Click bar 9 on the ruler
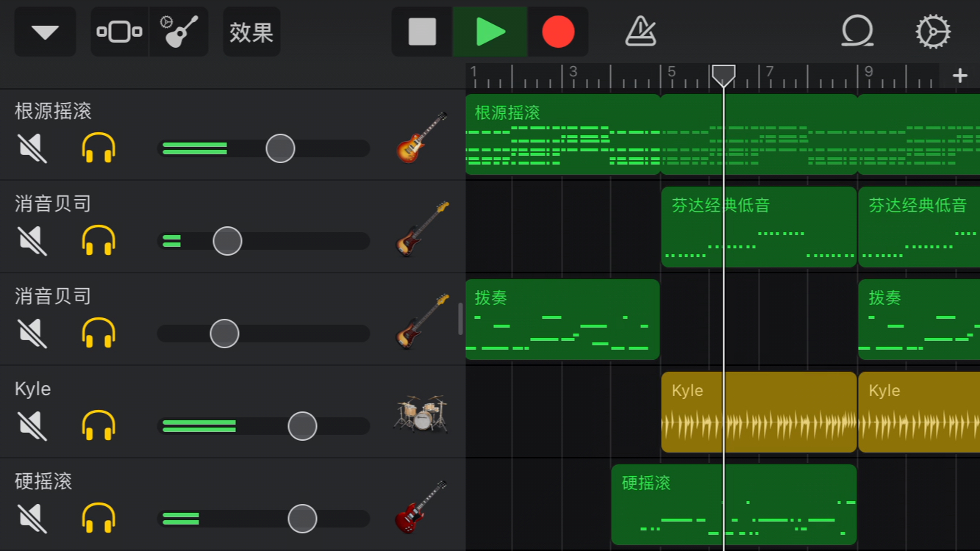The height and width of the screenshot is (551, 980). point(868,73)
